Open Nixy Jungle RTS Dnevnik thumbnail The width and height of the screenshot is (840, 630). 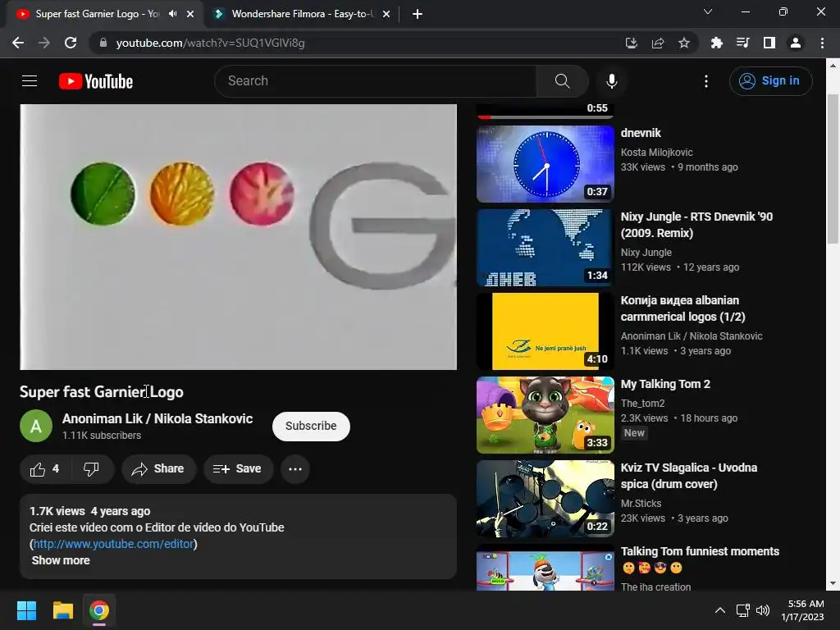546,248
